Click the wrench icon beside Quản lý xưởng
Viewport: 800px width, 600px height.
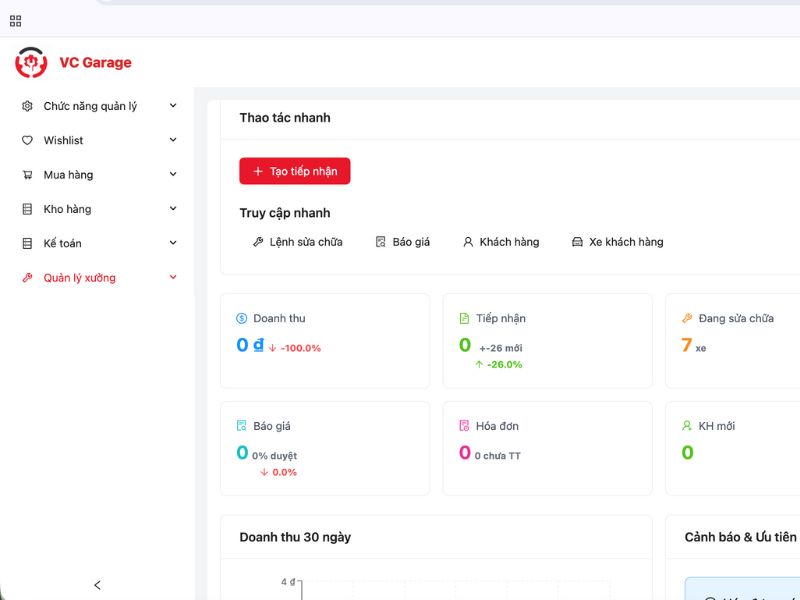pyautogui.click(x=27, y=278)
